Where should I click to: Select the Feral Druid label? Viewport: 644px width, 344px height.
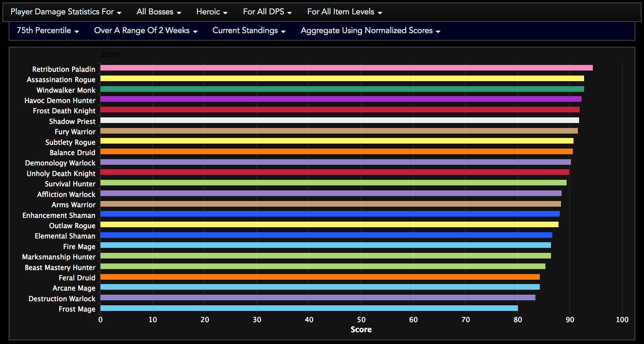(77, 278)
